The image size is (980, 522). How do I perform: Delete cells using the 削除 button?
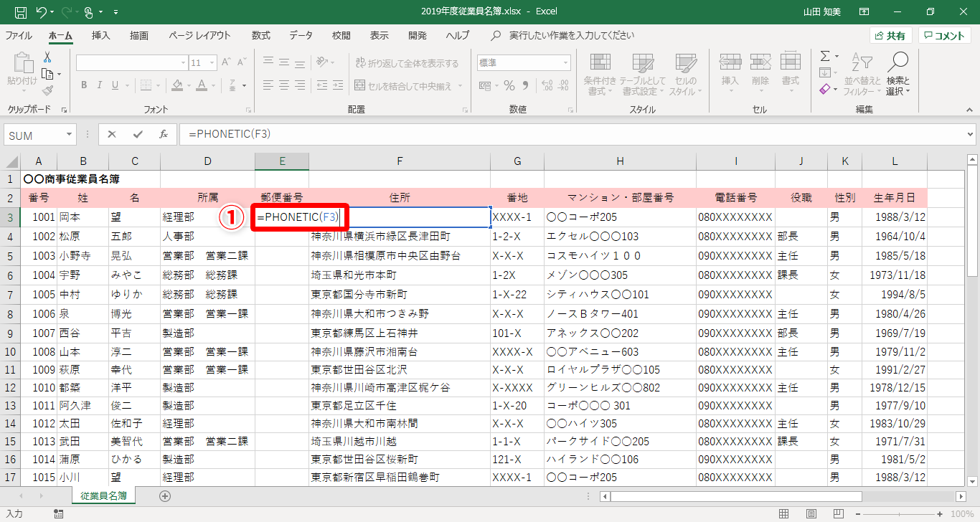tap(760, 75)
